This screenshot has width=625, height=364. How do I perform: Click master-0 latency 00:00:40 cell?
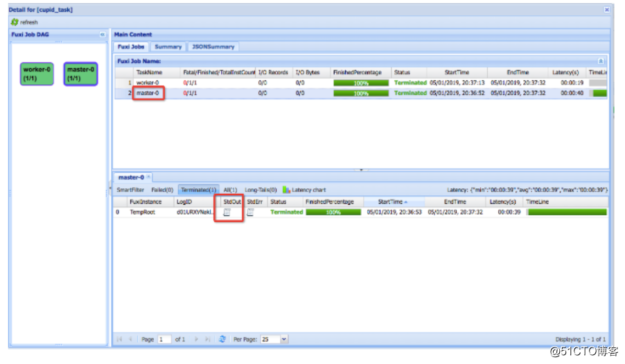(572, 93)
